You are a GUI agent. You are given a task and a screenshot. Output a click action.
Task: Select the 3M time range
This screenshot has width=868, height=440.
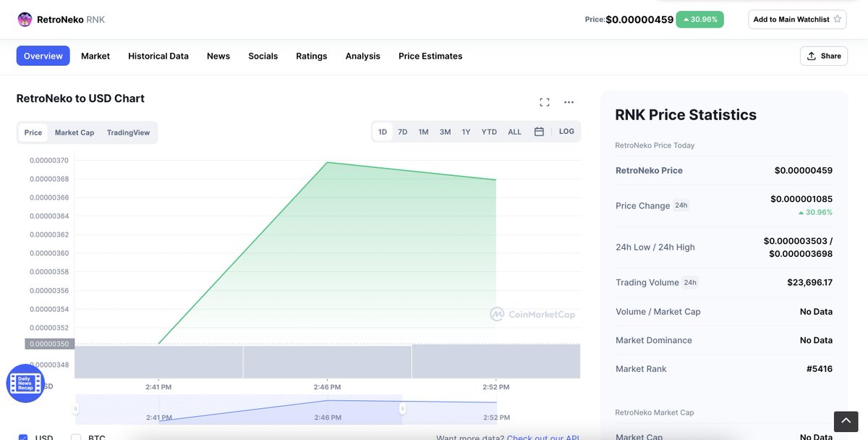(x=446, y=132)
